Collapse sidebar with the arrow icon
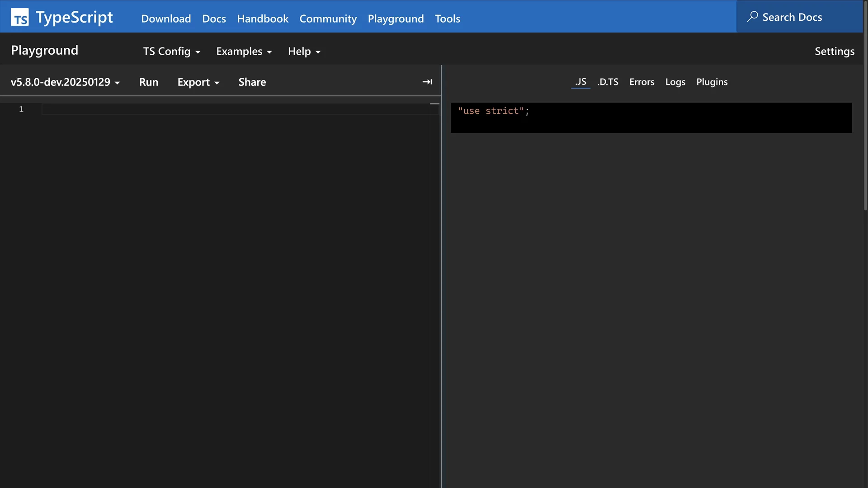Image resolution: width=868 pixels, height=488 pixels. (x=427, y=82)
